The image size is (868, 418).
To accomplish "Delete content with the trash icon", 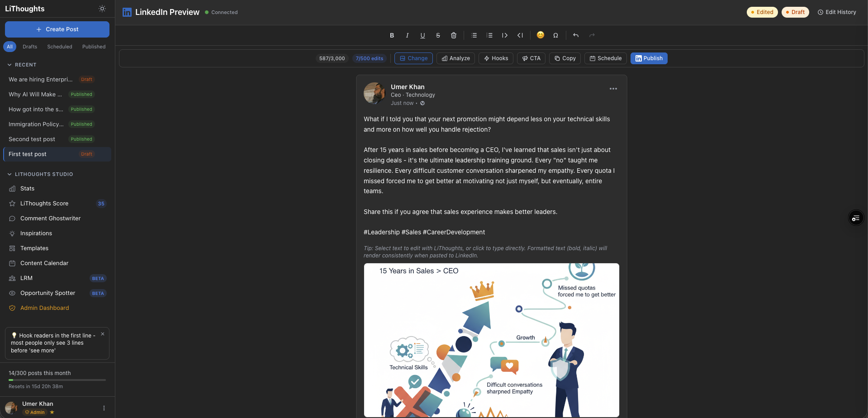I will [453, 35].
